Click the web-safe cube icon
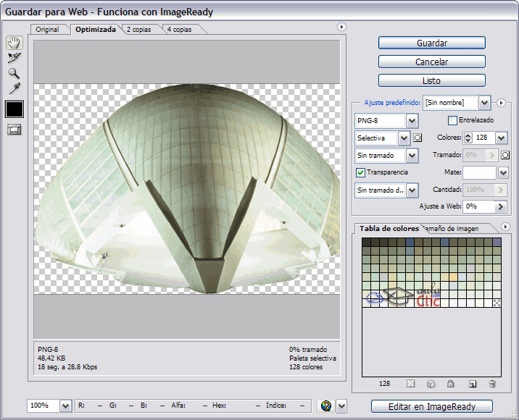 [x=430, y=384]
